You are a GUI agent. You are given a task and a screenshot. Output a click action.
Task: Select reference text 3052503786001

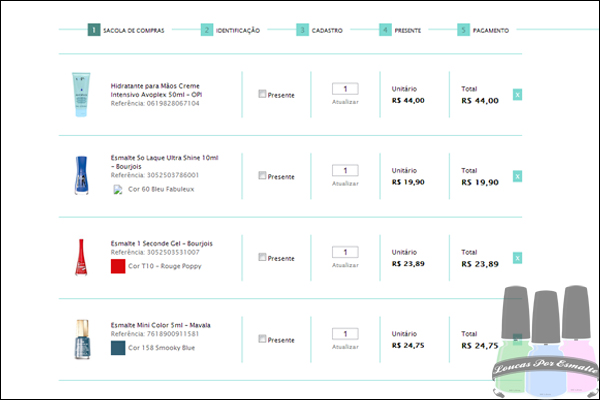pos(173,175)
